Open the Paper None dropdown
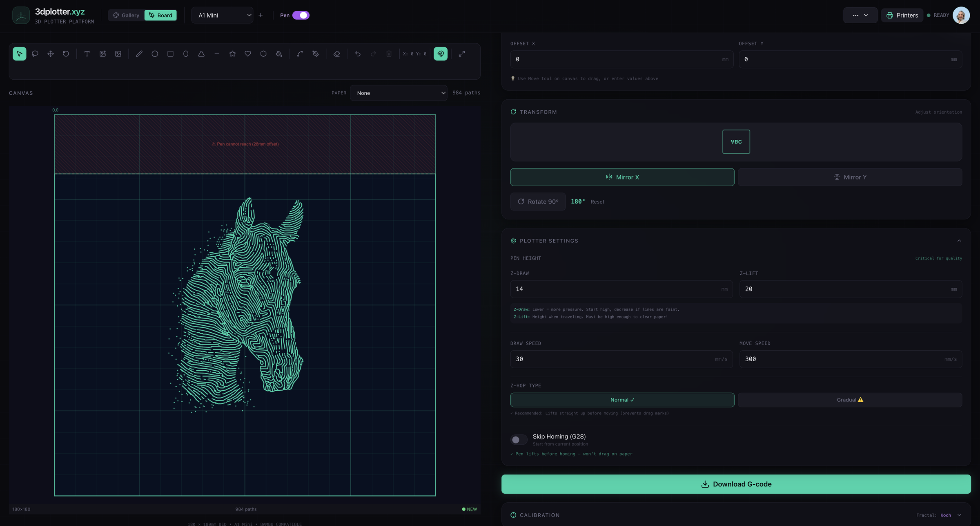The image size is (980, 526). pos(399,93)
